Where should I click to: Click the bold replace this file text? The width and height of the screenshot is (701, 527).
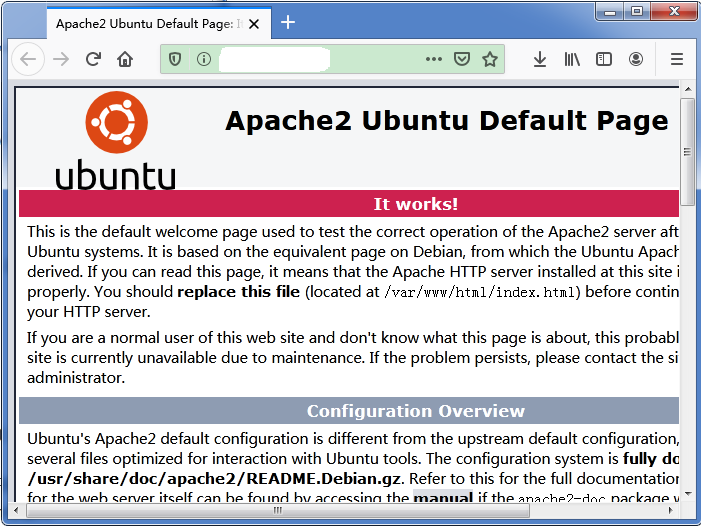click(x=238, y=292)
